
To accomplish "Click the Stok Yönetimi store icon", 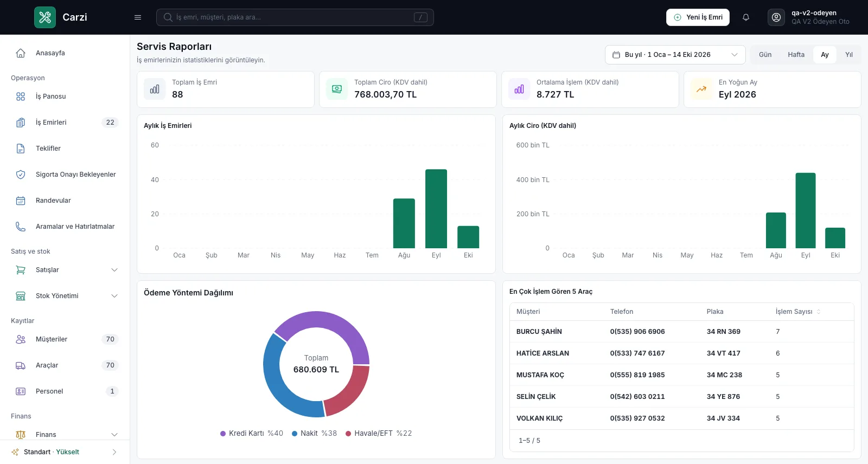I will pos(21,296).
